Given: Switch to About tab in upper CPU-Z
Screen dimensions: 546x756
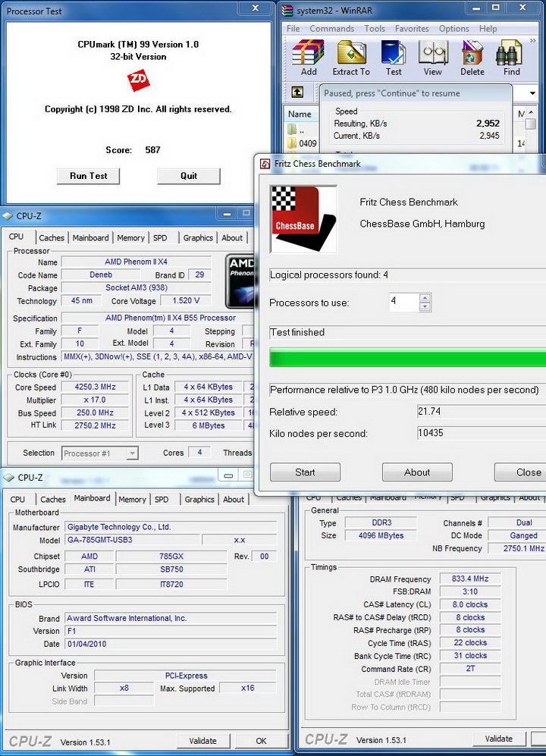Looking at the screenshot, I should click(232, 237).
